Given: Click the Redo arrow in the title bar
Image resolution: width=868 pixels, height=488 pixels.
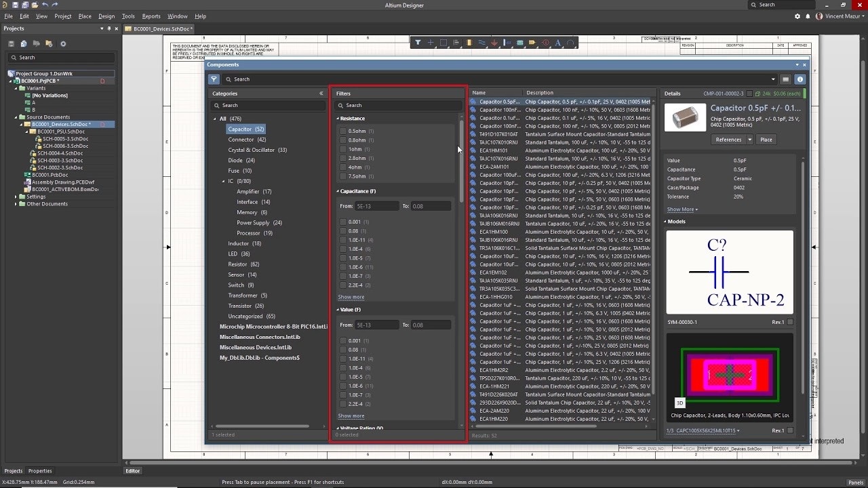Looking at the screenshot, I should tap(55, 5).
